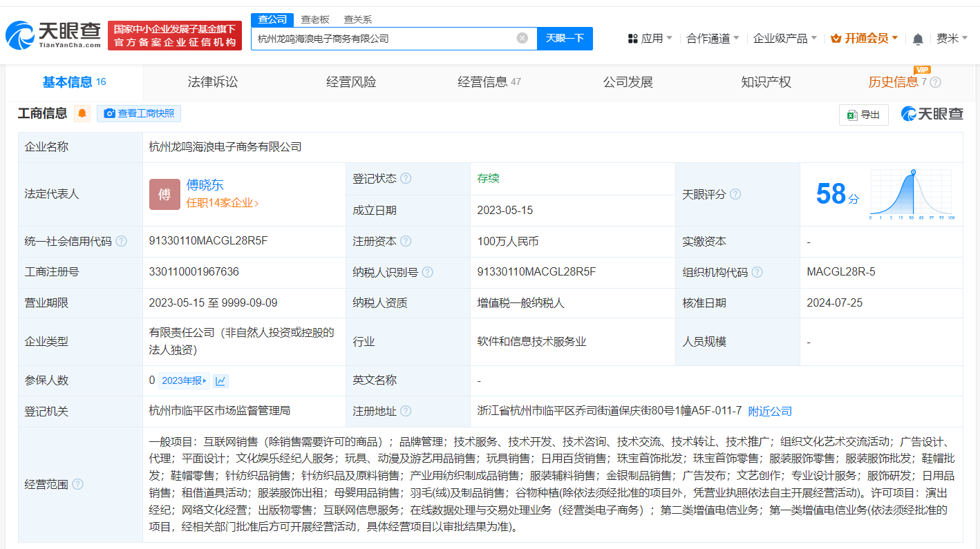Click the orange alert bell beside 工商信息
This screenshot has height=549, width=980.
click(82, 113)
